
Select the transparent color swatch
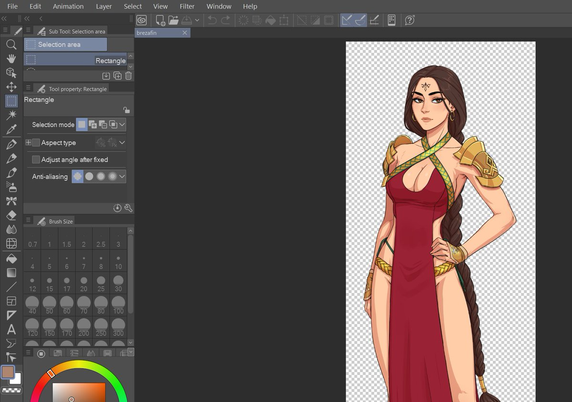pos(11,390)
